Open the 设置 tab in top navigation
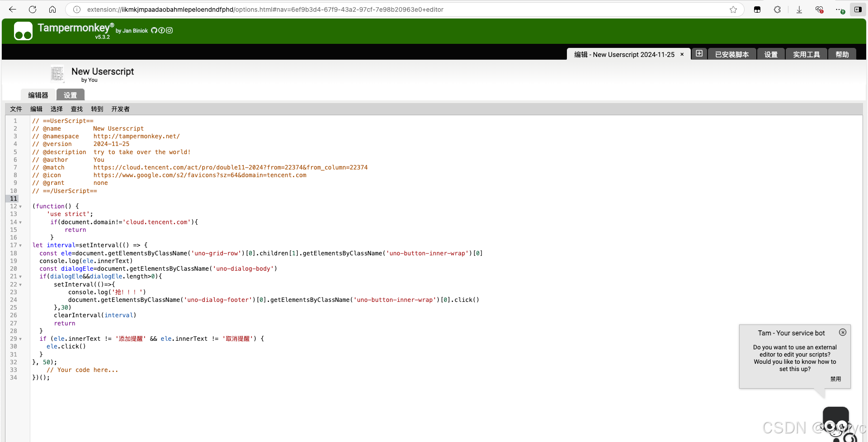The width and height of the screenshot is (868, 442). 771,54
